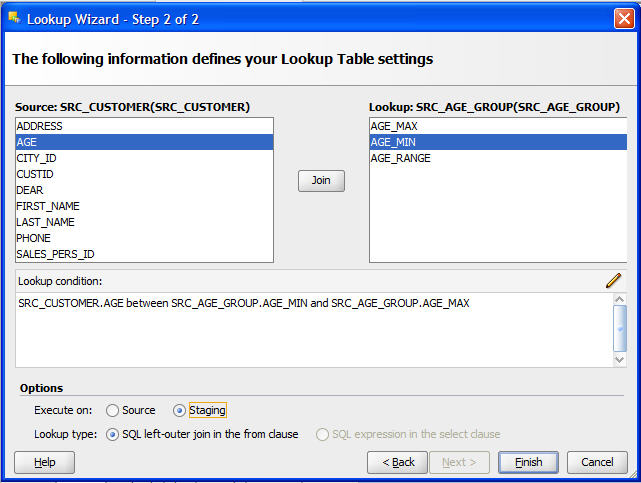Click inside the lookup condition text area

314,330
